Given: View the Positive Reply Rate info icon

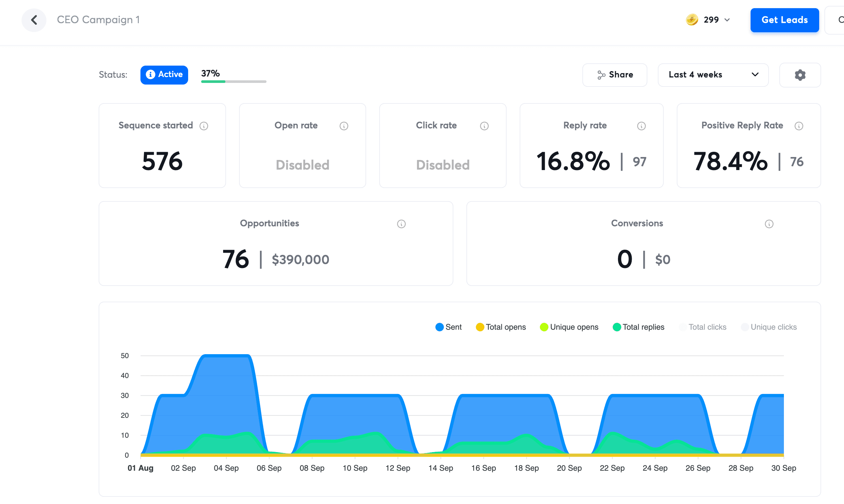Looking at the screenshot, I should point(799,126).
